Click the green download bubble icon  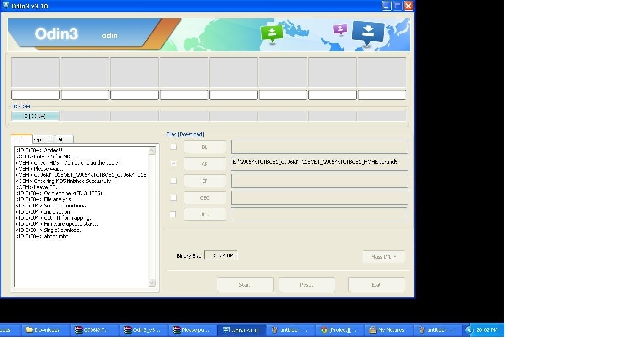tap(272, 33)
